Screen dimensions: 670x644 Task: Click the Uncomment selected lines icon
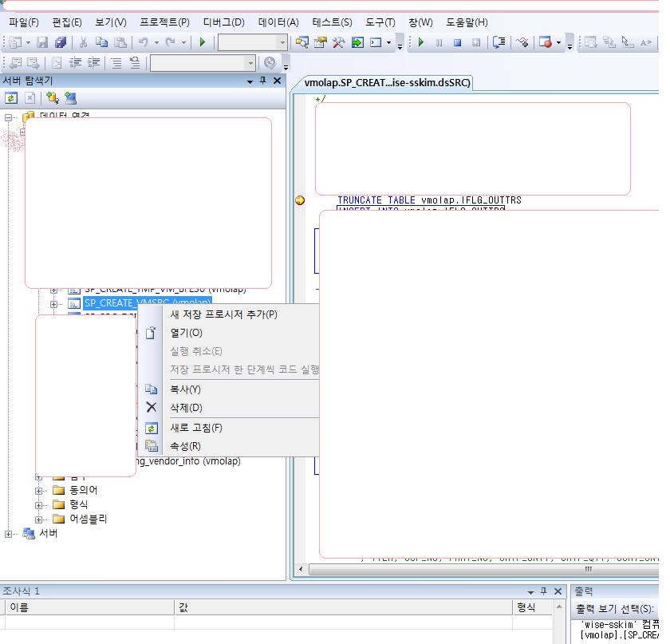point(135,63)
